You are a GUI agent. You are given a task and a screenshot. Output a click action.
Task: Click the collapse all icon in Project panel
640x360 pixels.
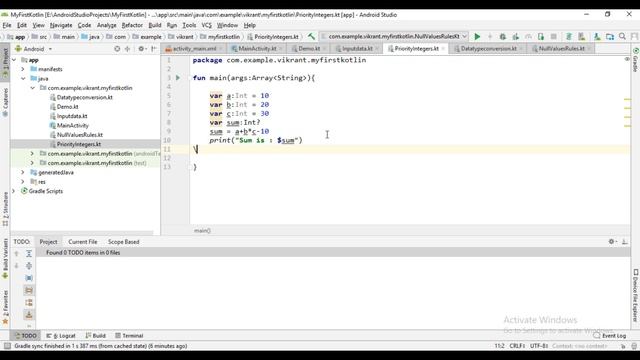pos(128,49)
